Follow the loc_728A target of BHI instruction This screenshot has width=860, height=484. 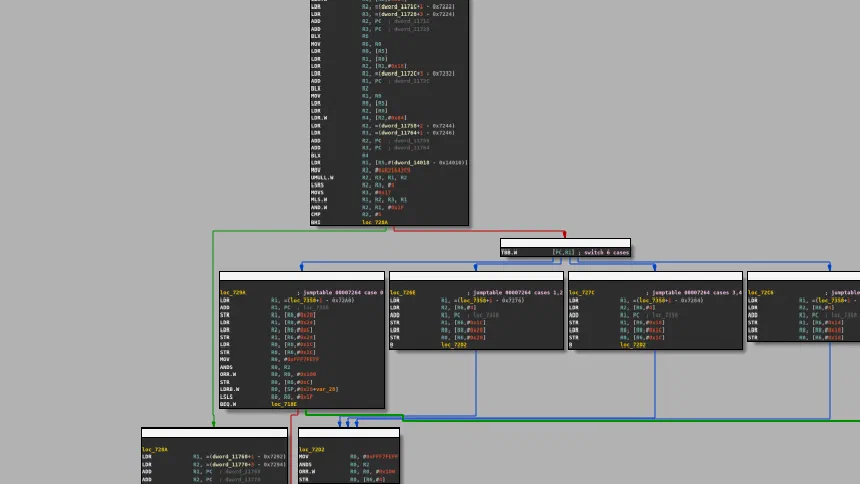[375, 222]
